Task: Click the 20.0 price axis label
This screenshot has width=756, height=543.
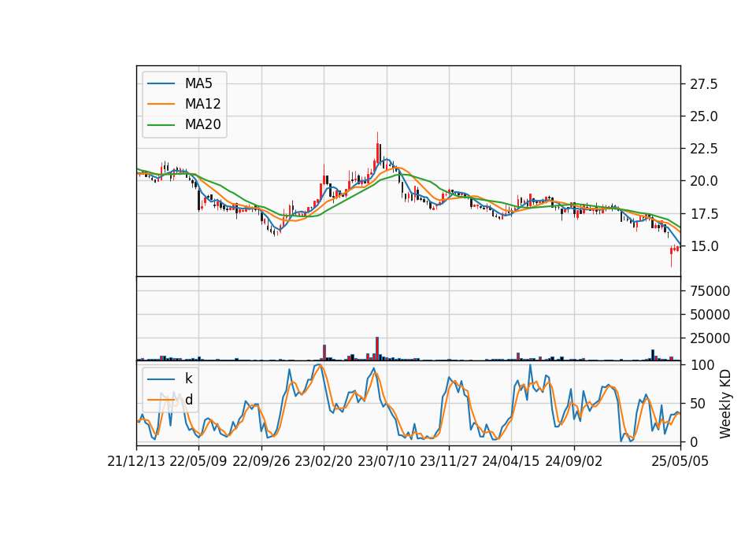Action: pyautogui.click(x=703, y=181)
